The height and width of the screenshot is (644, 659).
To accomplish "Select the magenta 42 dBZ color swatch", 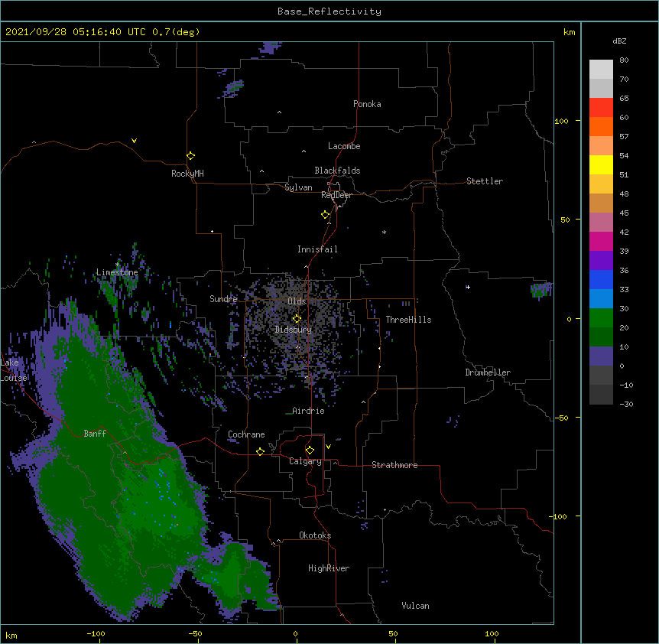I will click(x=601, y=241).
